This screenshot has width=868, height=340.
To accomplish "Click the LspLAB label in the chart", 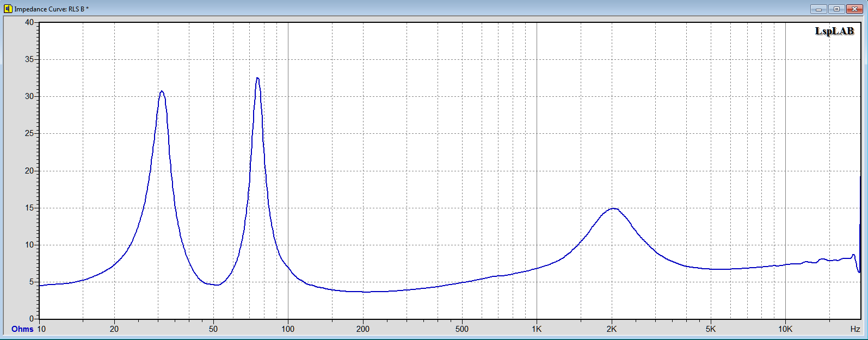I will click(x=834, y=31).
